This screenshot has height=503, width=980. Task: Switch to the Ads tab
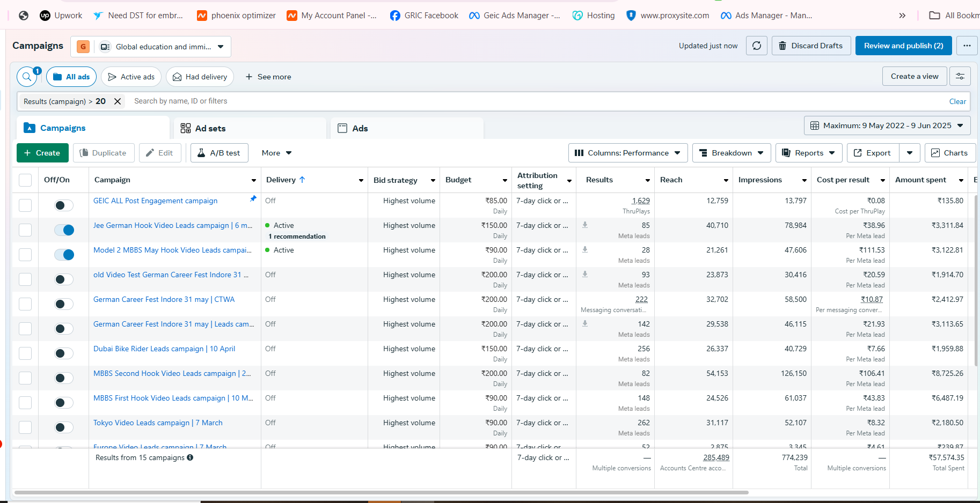point(407,128)
